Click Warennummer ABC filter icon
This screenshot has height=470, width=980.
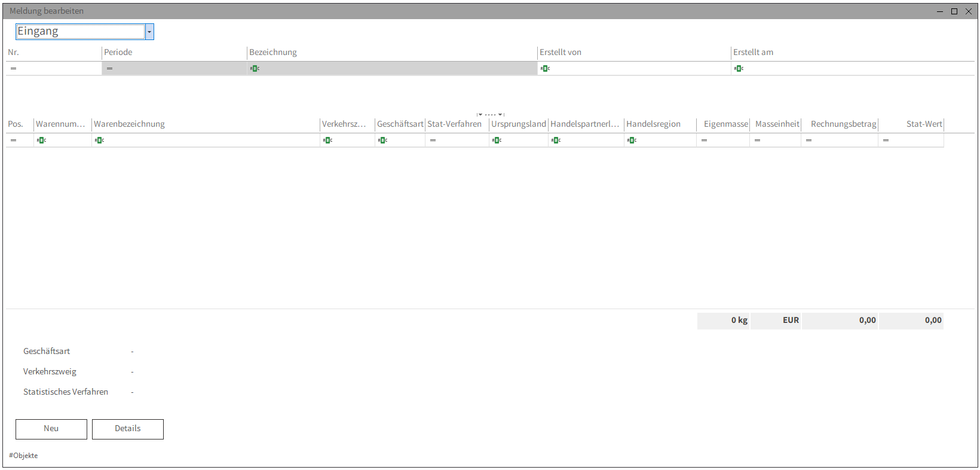click(x=41, y=141)
